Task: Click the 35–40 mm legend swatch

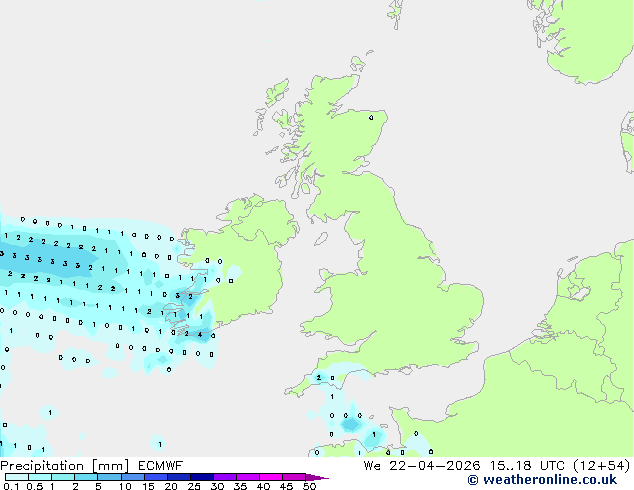Action: point(247,477)
